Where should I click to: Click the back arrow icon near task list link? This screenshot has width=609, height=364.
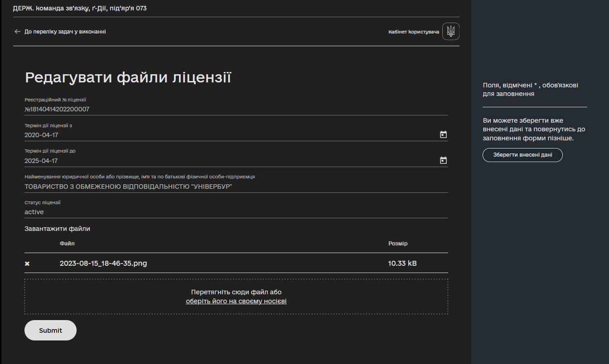click(x=18, y=32)
